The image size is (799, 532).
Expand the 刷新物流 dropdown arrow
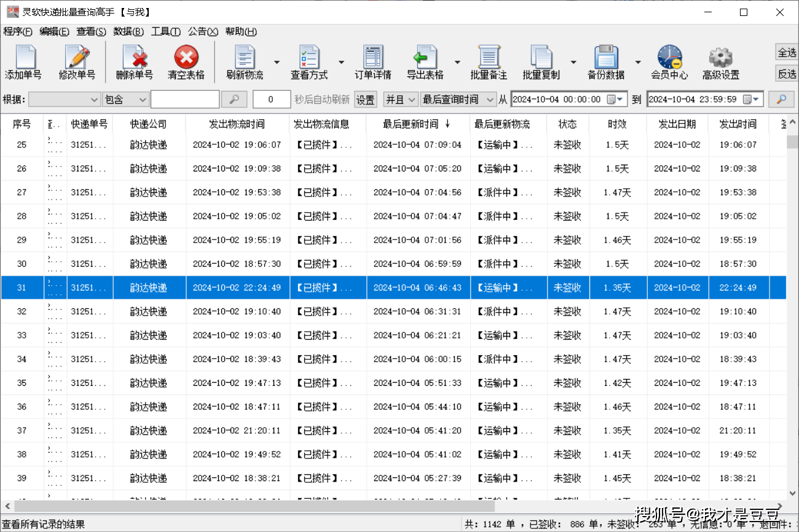pyautogui.click(x=277, y=62)
